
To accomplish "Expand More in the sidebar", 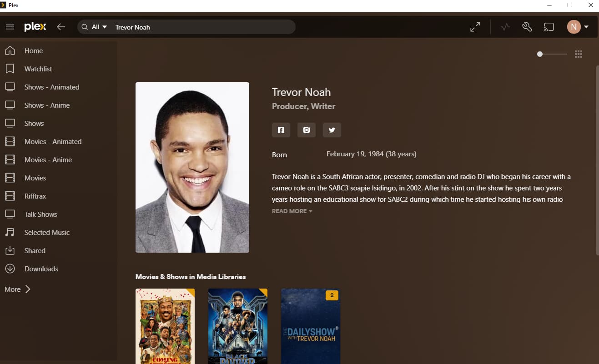I will [x=18, y=289].
